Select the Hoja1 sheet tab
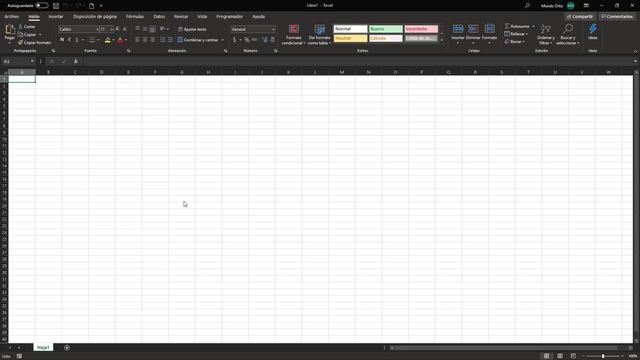 [x=43, y=347]
